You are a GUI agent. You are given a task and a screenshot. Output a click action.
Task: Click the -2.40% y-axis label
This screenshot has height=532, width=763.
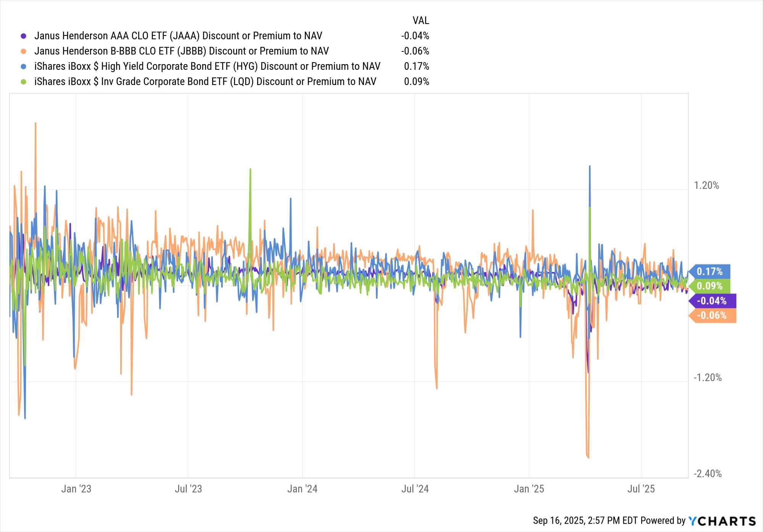[708, 474]
